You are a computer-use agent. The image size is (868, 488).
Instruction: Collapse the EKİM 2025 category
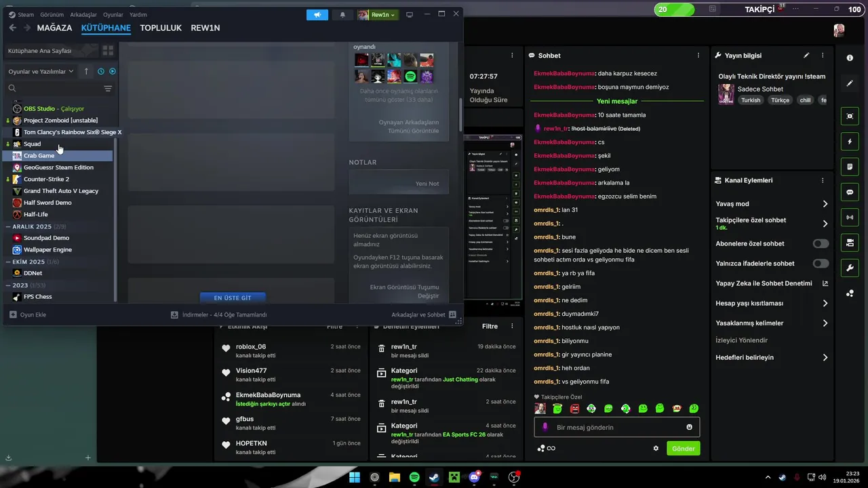pyautogui.click(x=59, y=262)
